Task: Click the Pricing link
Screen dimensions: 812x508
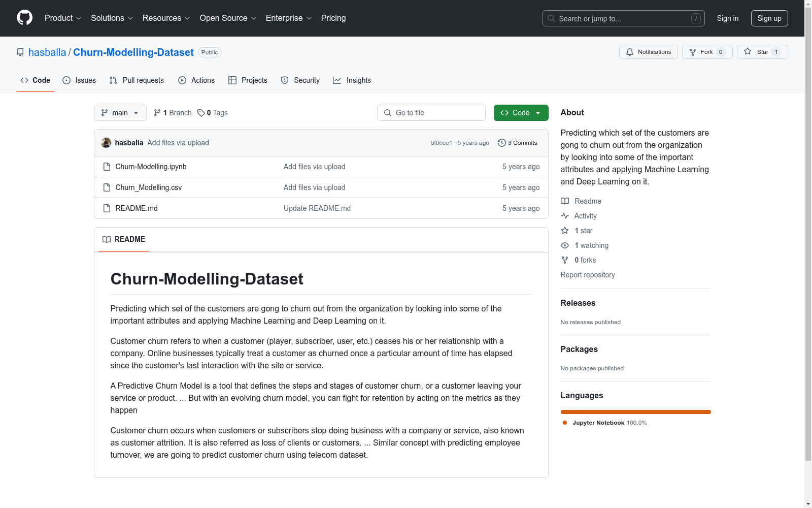Action: (x=333, y=18)
